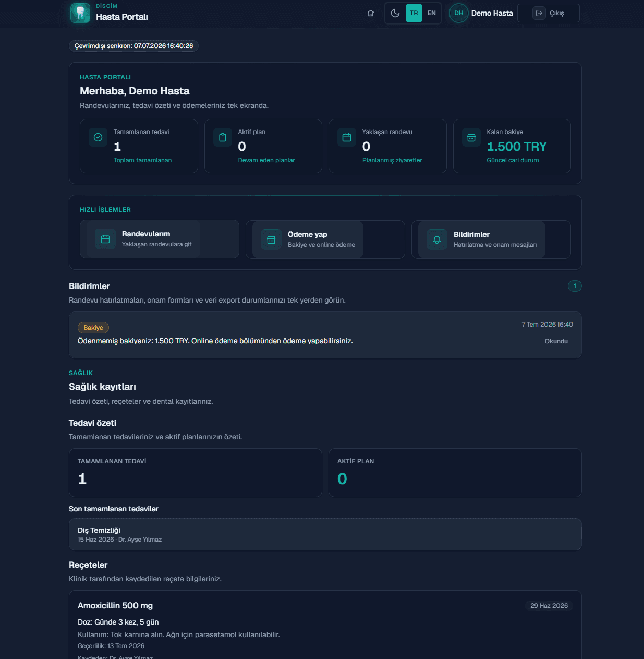Click the Tamamlanan Tedavi summary card
This screenshot has width=644, height=659.
click(196, 473)
